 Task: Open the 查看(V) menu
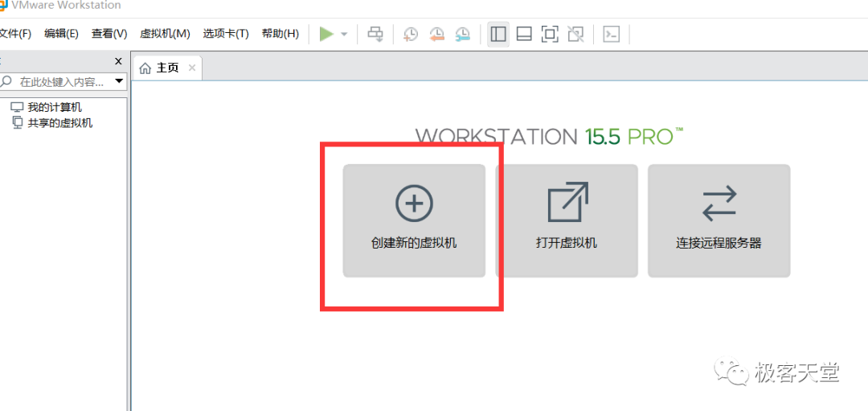(109, 35)
